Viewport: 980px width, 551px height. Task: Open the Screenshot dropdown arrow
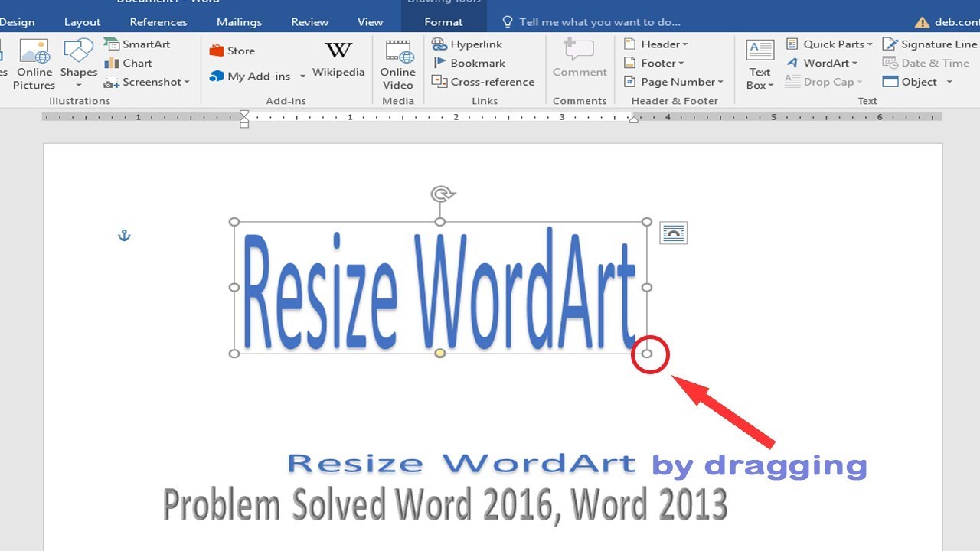pyautogui.click(x=187, y=82)
